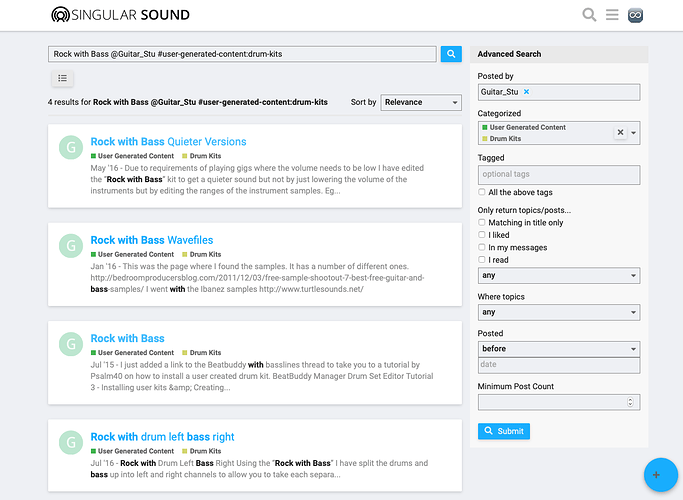Click the Minimum Post Count stepper arrows
Image resolution: width=683 pixels, height=500 pixels.
click(630, 402)
